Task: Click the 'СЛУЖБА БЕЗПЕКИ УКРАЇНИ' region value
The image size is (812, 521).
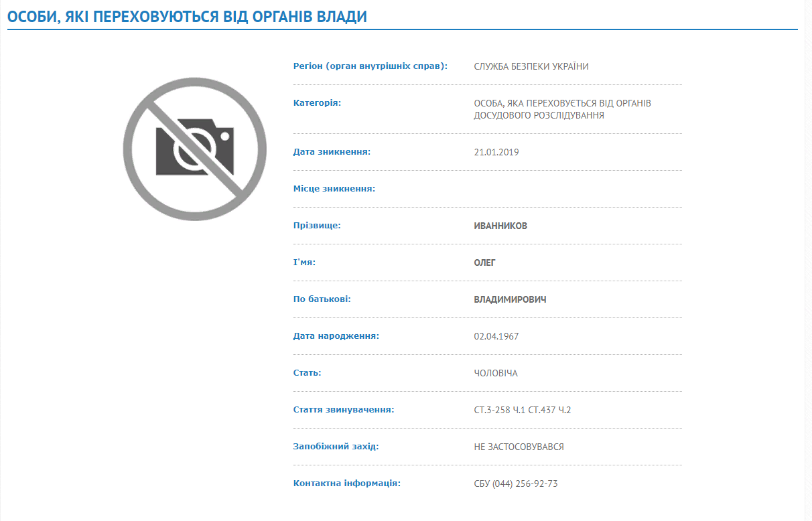Action: click(x=531, y=66)
